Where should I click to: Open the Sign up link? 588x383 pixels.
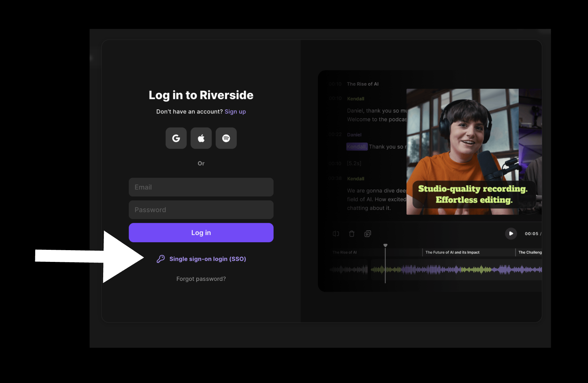(x=235, y=111)
